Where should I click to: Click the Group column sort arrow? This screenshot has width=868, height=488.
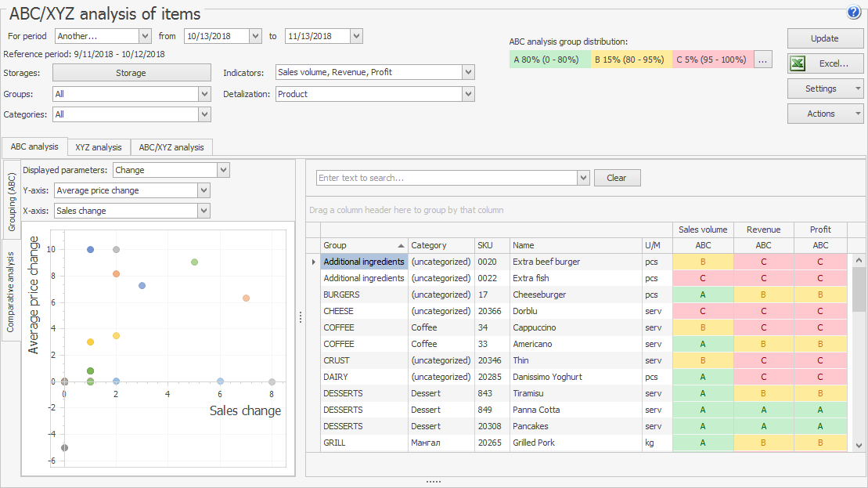pyautogui.click(x=401, y=245)
